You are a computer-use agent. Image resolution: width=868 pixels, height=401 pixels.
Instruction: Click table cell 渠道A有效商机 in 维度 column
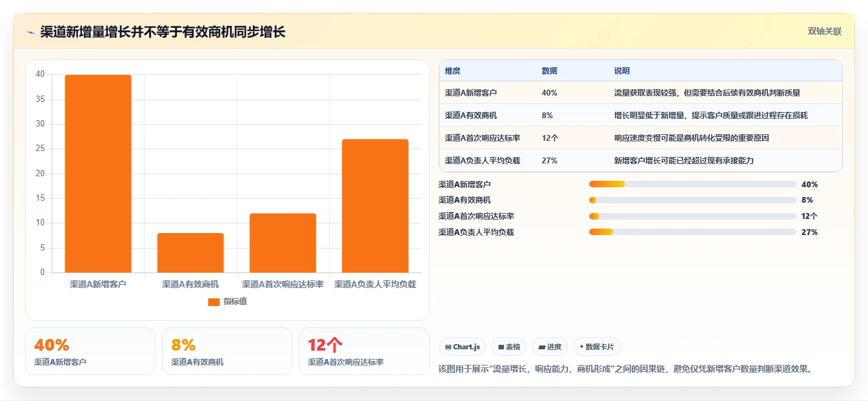471,116
